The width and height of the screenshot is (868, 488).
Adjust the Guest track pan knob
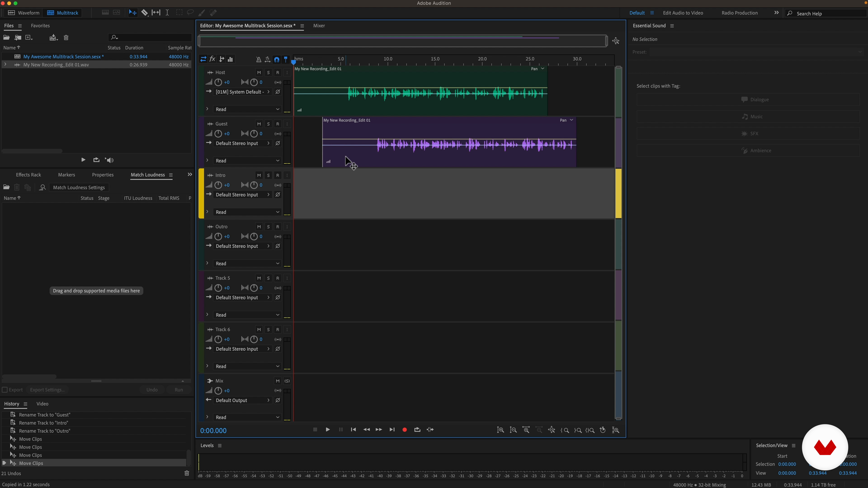254,134
